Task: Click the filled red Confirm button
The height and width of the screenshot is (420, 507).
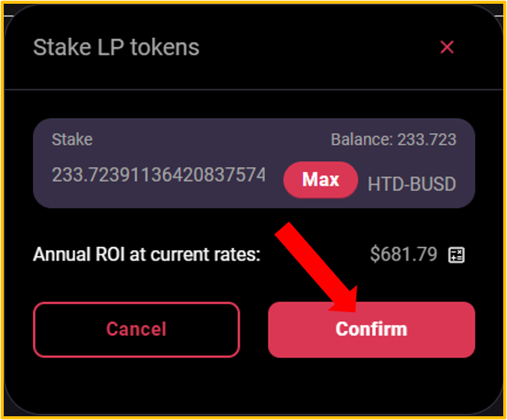Action: (371, 329)
